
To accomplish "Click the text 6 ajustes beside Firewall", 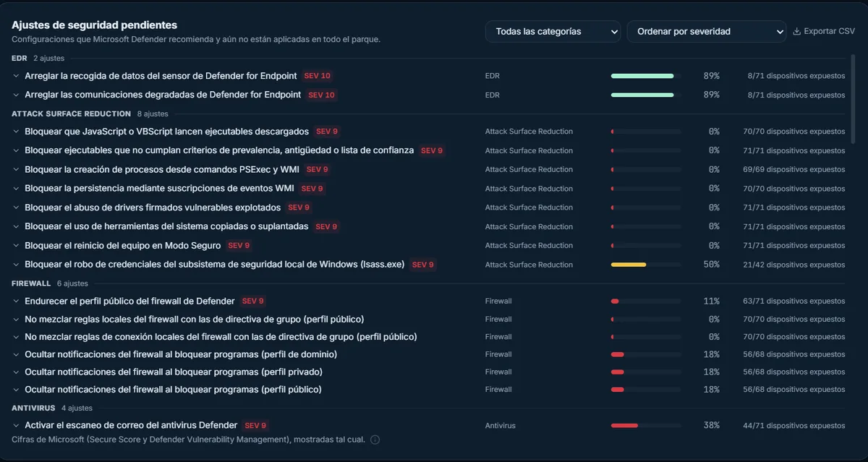I will click(x=72, y=283).
